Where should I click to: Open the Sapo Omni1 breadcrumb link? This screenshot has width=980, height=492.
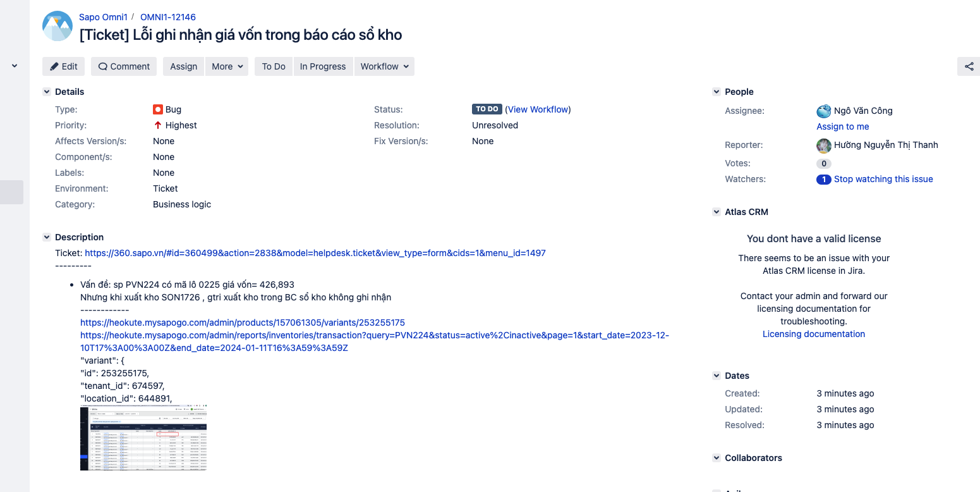(x=102, y=17)
